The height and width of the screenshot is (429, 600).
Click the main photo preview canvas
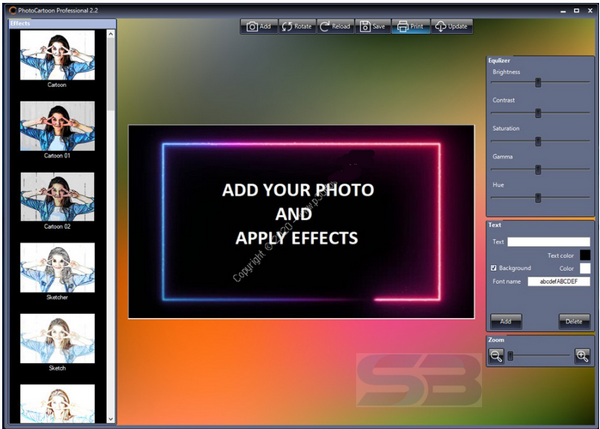tap(301, 222)
